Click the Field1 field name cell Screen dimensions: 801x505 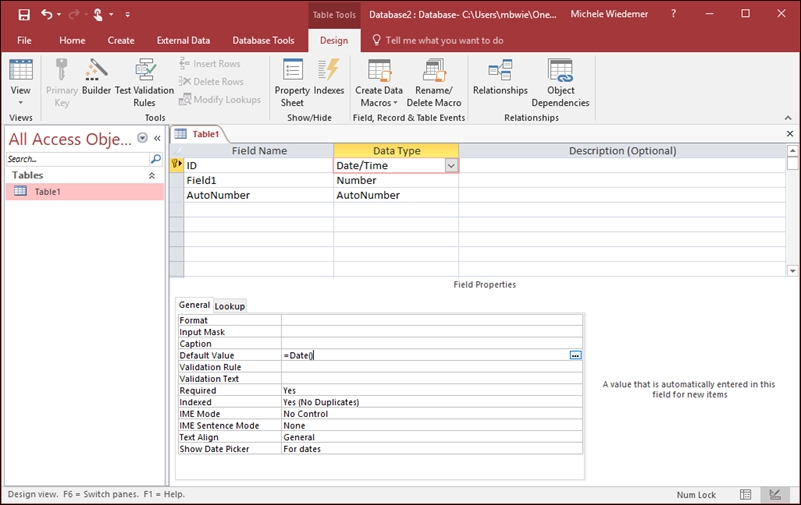click(258, 180)
